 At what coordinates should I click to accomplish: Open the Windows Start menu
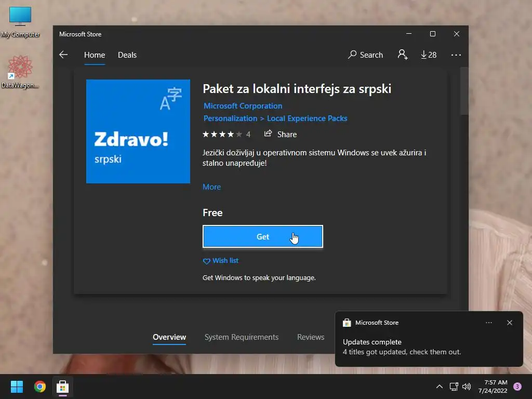(17, 387)
